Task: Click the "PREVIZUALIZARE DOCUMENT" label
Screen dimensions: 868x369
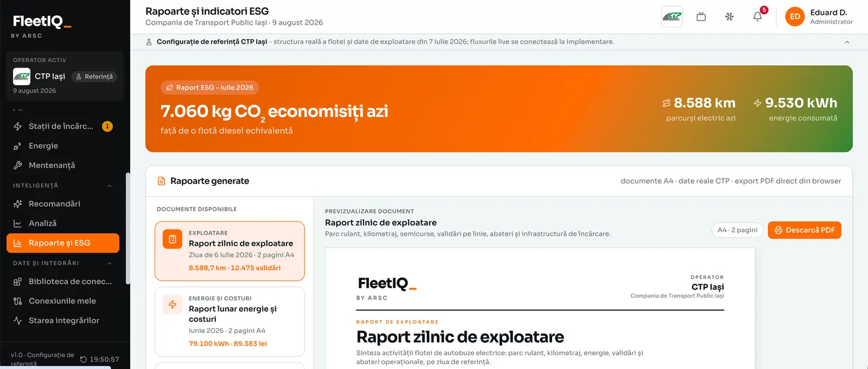Action: point(370,212)
